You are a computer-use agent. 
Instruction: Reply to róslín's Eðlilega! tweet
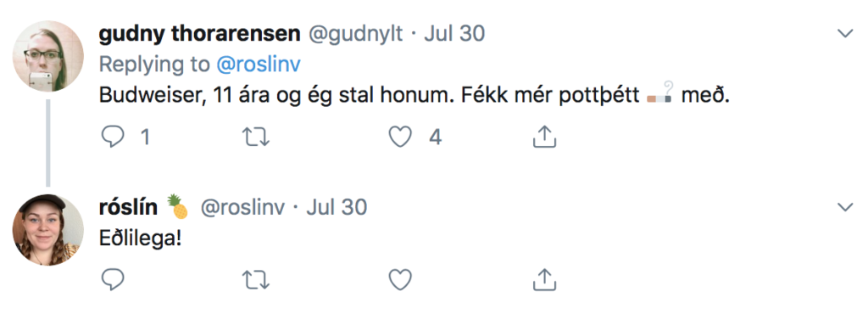(113, 280)
